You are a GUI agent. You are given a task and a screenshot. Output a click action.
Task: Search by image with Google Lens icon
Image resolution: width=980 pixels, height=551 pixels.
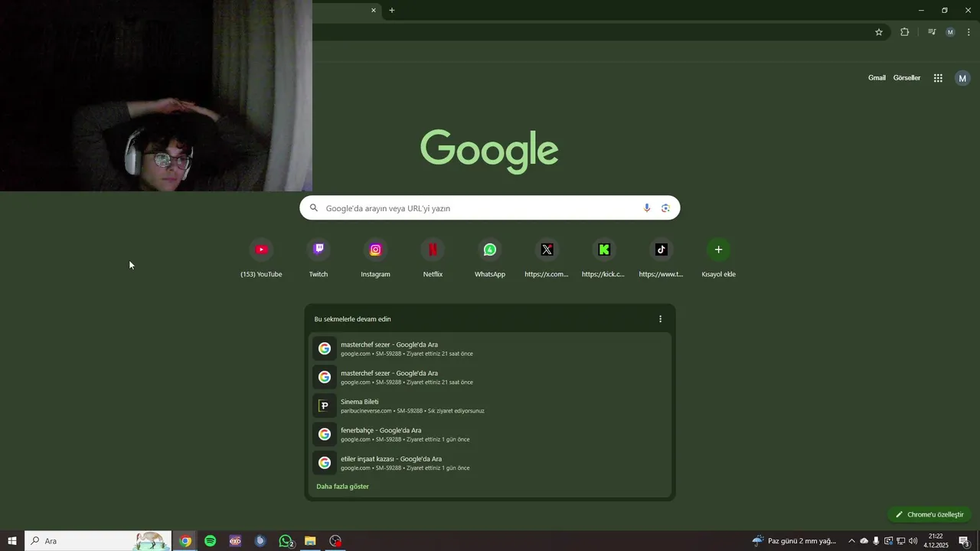[x=665, y=208]
